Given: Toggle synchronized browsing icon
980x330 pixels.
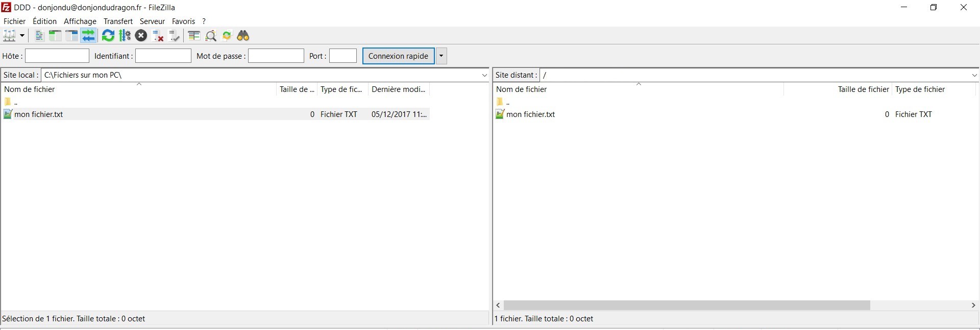Looking at the screenshot, I should point(227,36).
